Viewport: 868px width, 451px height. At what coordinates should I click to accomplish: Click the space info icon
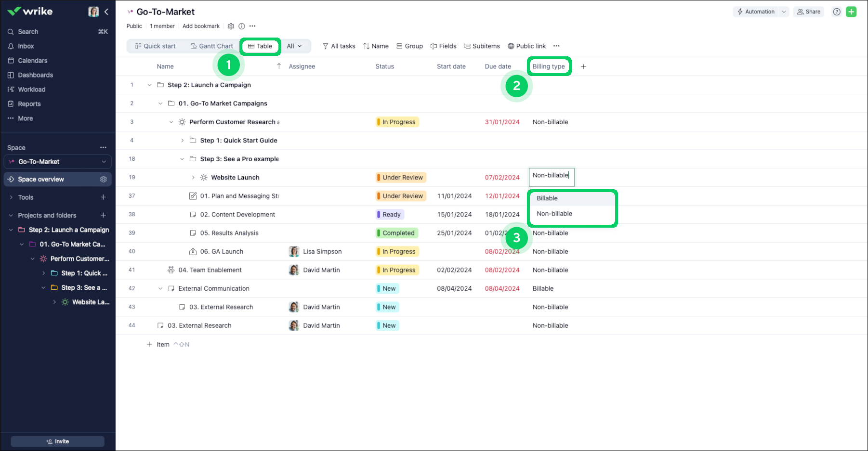click(x=242, y=26)
